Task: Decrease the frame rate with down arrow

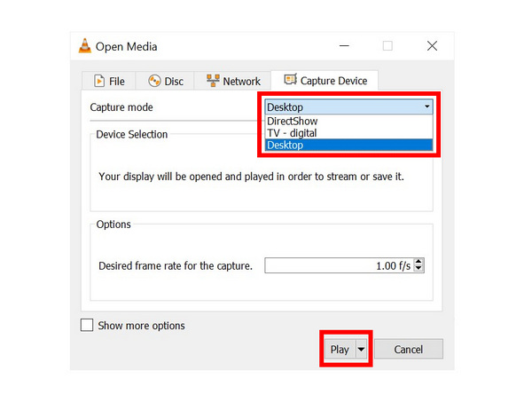Action: coord(419,269)
